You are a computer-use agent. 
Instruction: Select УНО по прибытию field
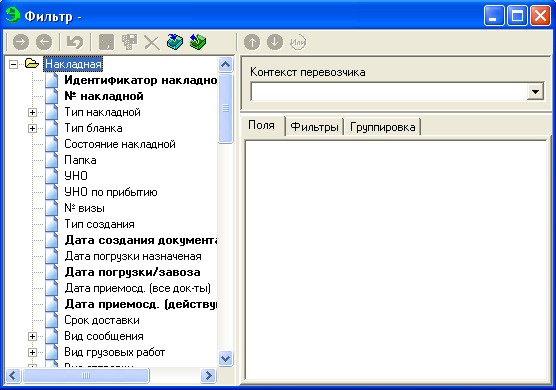point(111,192)
